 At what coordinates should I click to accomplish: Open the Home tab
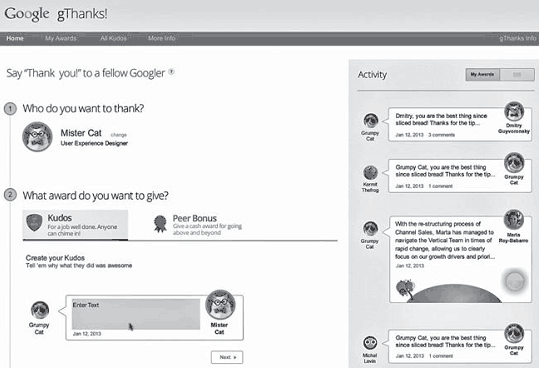click(x=15, y=38)
